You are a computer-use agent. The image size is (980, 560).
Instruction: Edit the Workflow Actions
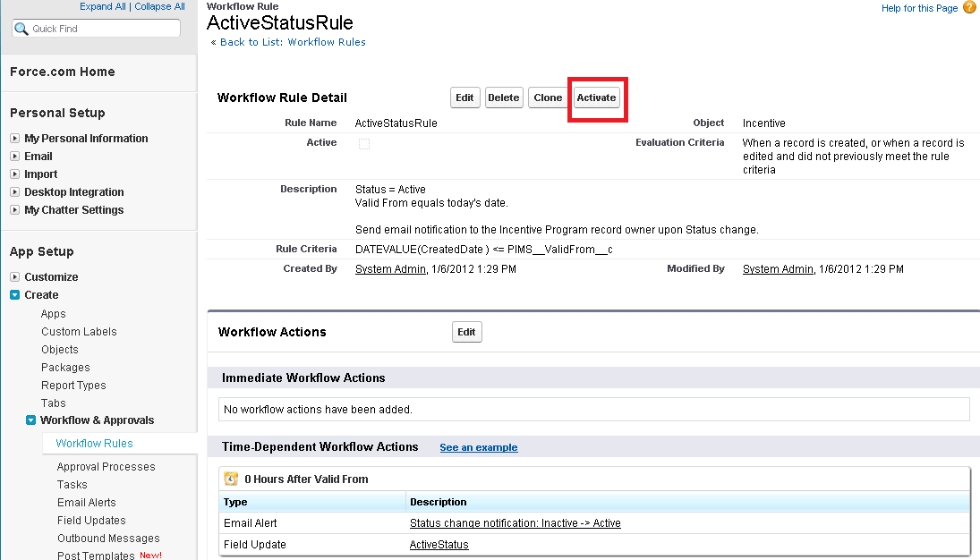point(466,332)
